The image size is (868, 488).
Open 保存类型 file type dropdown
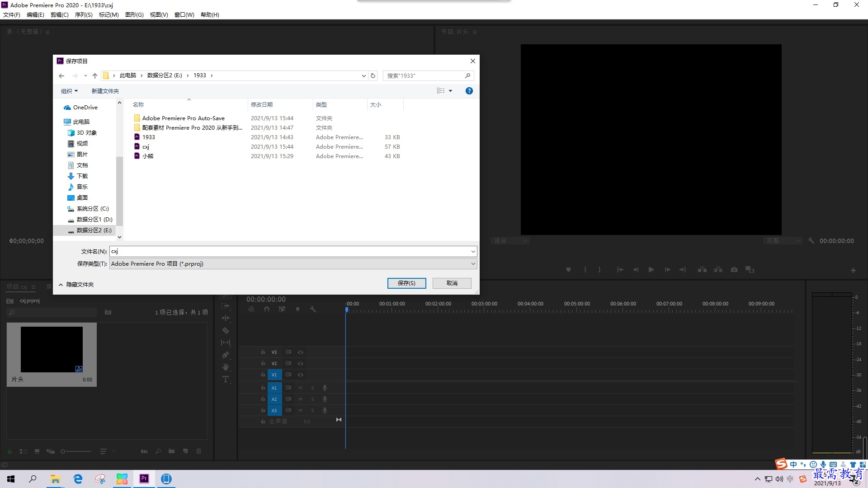[x=293, y=264]
